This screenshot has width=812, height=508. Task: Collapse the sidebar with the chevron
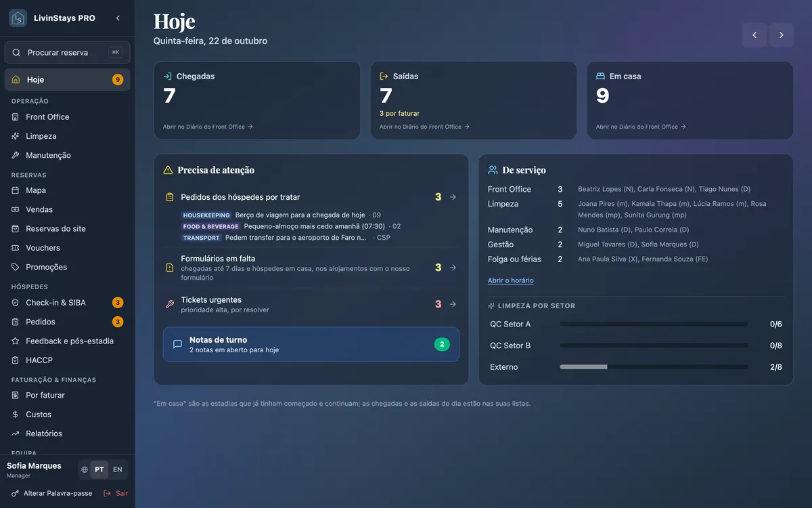118,18
